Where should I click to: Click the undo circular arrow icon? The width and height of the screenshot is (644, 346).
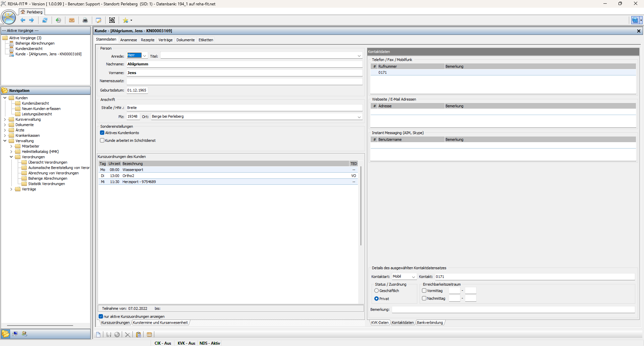coord(117,335)
